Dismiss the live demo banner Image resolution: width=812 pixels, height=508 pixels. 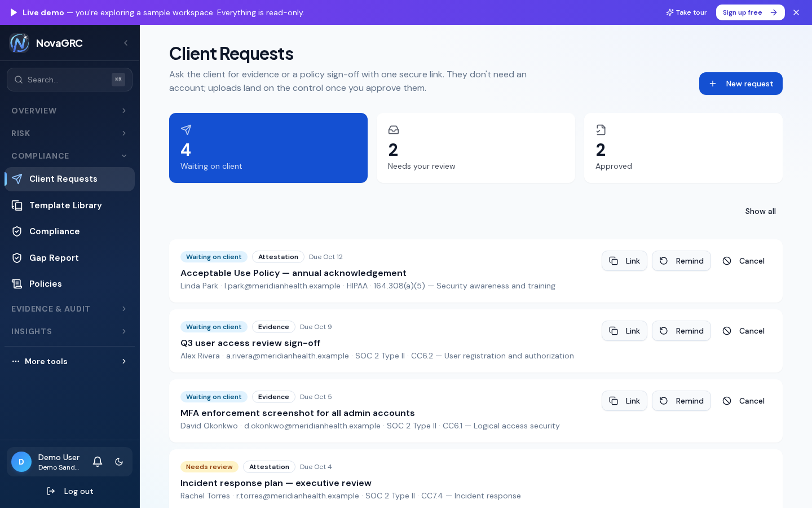click(x=796, y=12)
